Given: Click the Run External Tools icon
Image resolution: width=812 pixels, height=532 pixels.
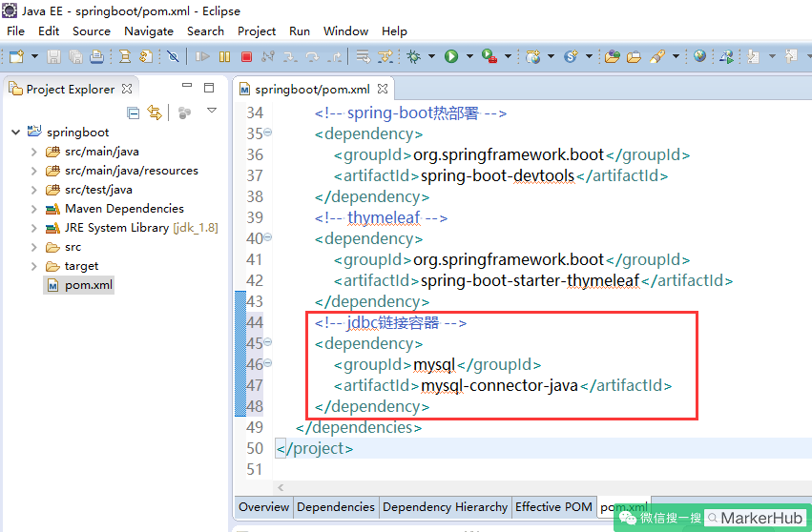Looking at the screenshot, I should coord(489,56).
